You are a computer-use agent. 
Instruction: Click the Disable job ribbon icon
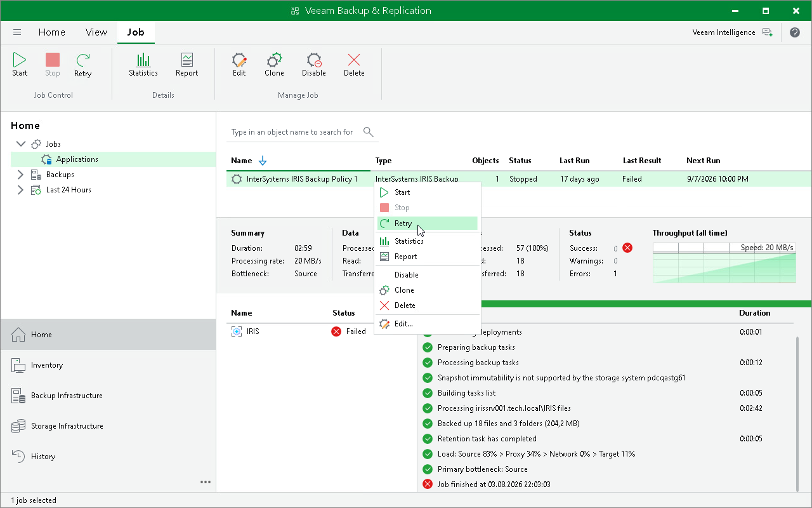click(x=314, y=65)
